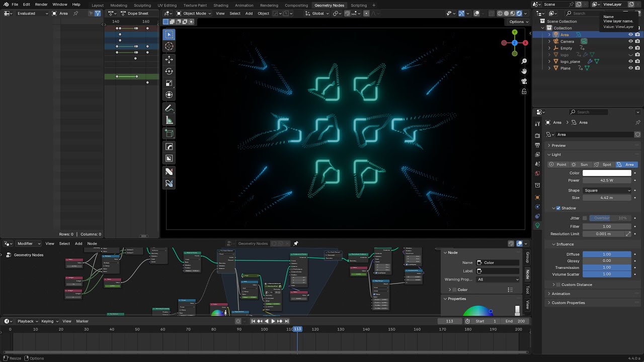Open the Object properties tab
The width and height of the screenshot is (644, 362).
click(x=537, y=197)
